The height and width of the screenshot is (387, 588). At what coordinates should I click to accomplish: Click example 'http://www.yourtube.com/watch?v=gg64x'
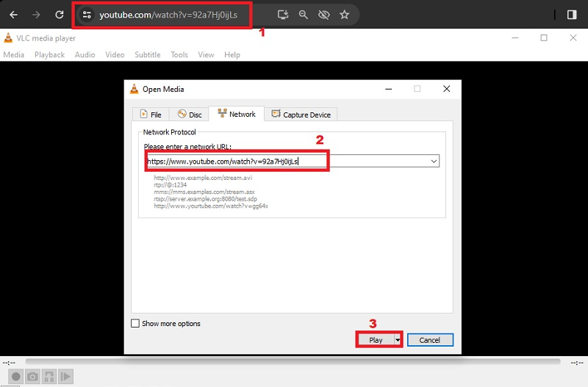(211, 206)
